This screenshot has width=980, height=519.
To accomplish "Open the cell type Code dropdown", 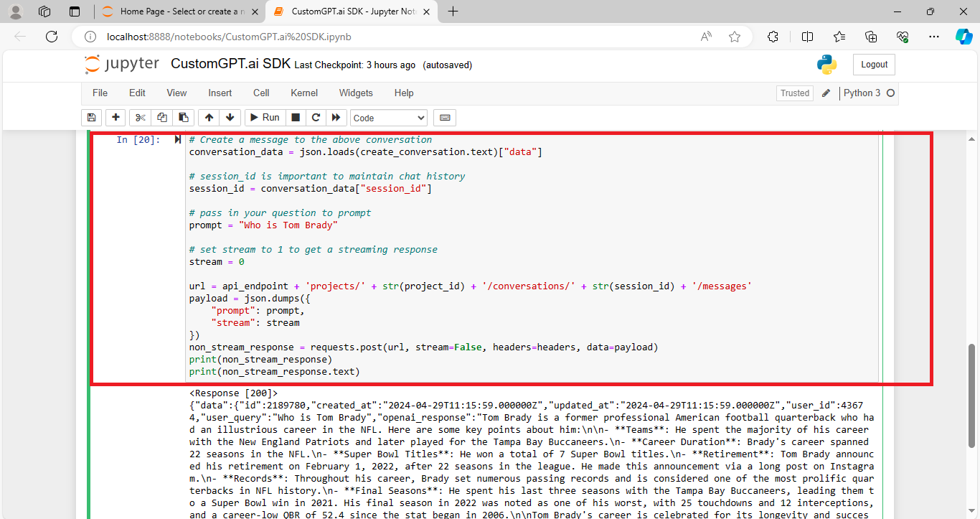I will click(x=388, y=117).
